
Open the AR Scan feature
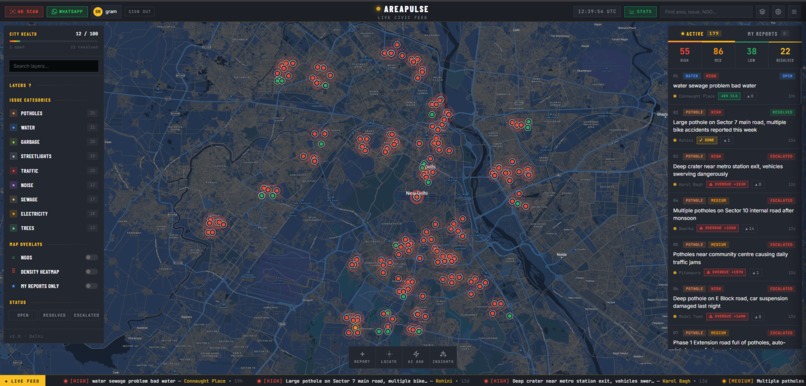point(24,11)
